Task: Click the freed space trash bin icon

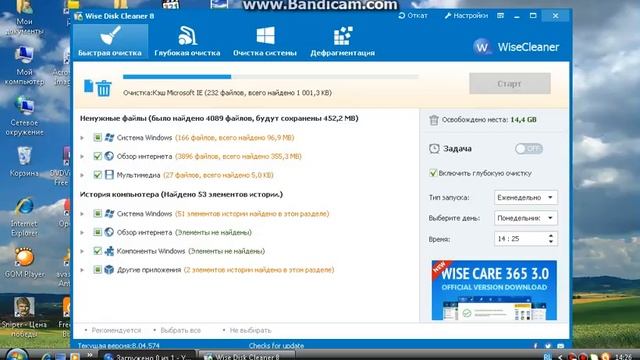Action: click(433, 120)
